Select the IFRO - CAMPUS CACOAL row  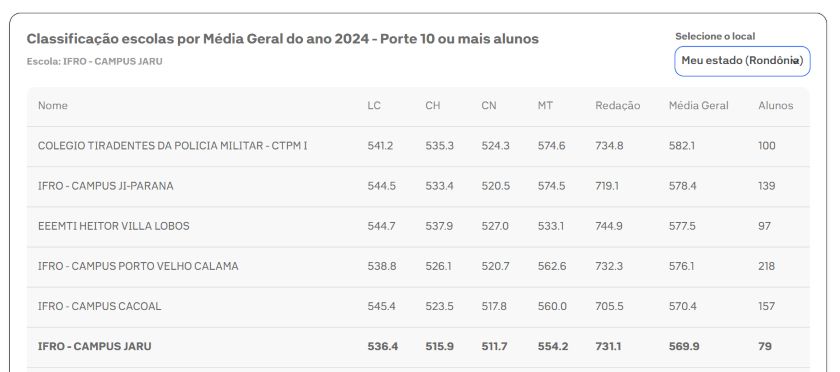pyautogui.click(x=418, y=307)
